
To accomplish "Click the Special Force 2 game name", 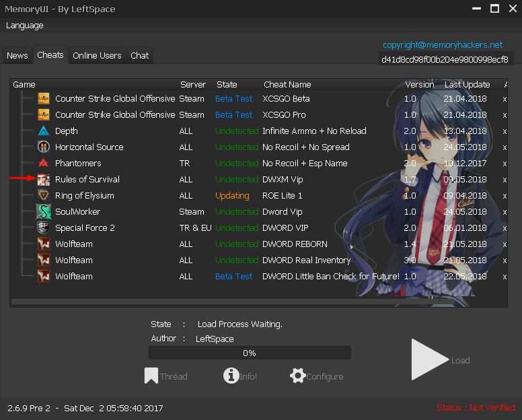I will tap(85, 228).
